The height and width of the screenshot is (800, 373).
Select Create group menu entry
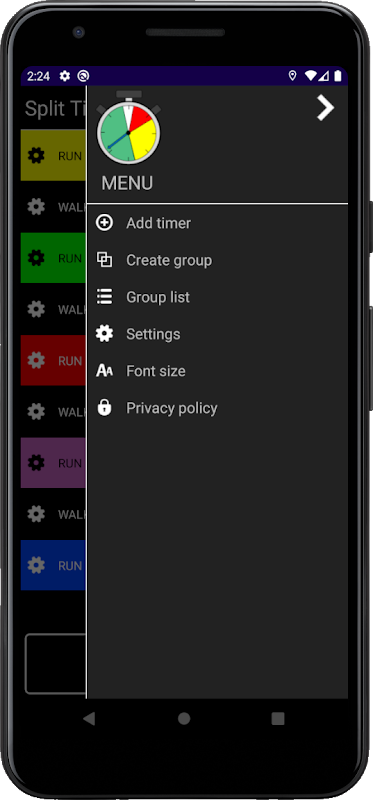coord(217,260)
